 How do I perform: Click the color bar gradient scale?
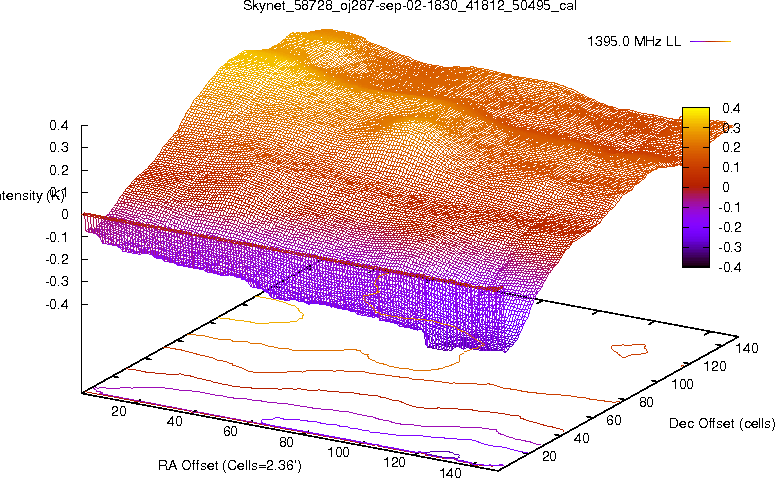[x=695, y=187]
